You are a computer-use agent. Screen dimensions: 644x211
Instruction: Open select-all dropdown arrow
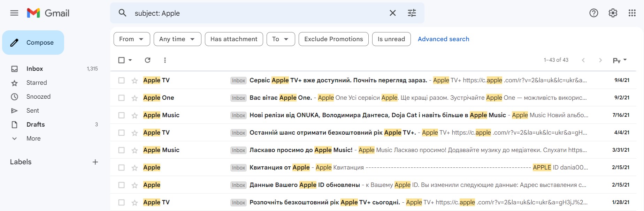(130, 60)
